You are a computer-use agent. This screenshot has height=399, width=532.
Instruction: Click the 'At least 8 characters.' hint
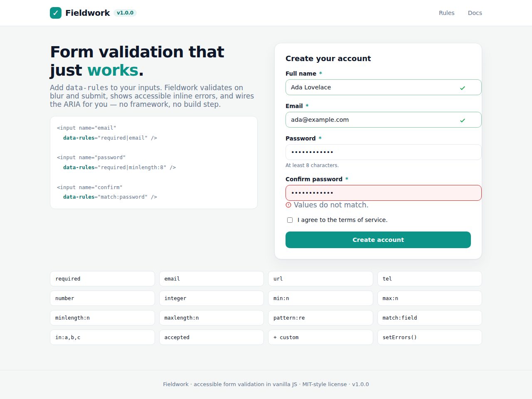pos(312,165)
